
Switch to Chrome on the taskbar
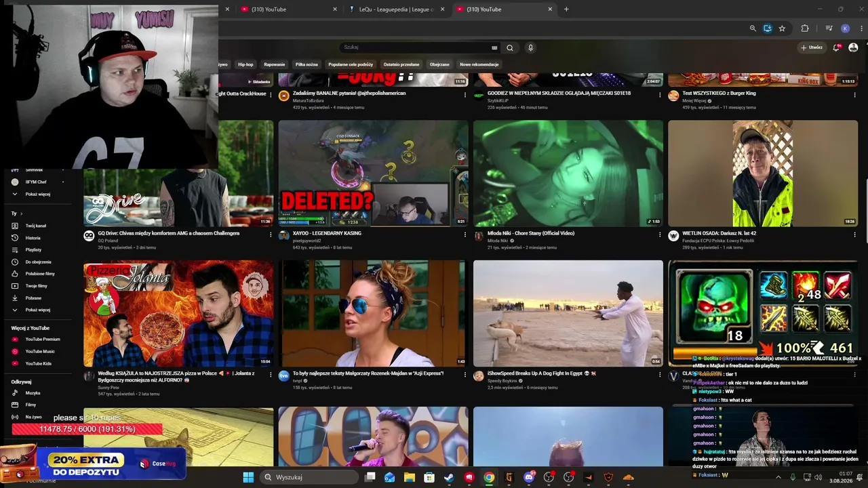[489, 477]
